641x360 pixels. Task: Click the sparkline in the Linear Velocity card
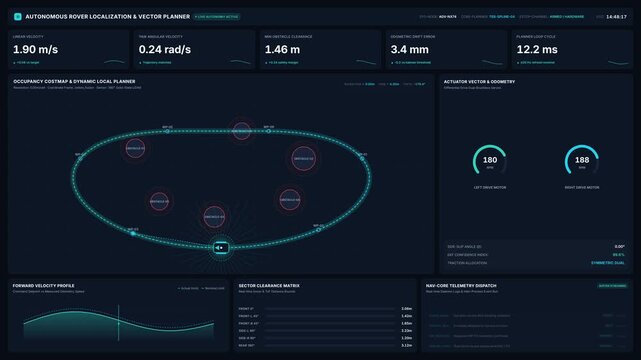115,62
